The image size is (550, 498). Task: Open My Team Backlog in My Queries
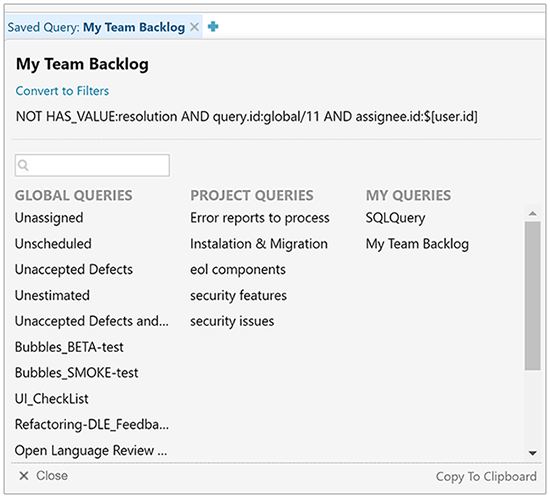point(417,244)
